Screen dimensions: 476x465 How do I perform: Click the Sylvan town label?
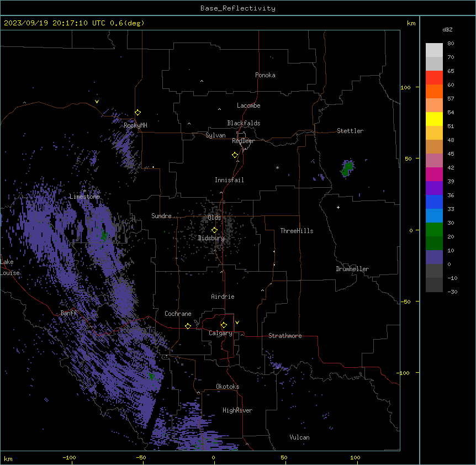pos(215,135)
